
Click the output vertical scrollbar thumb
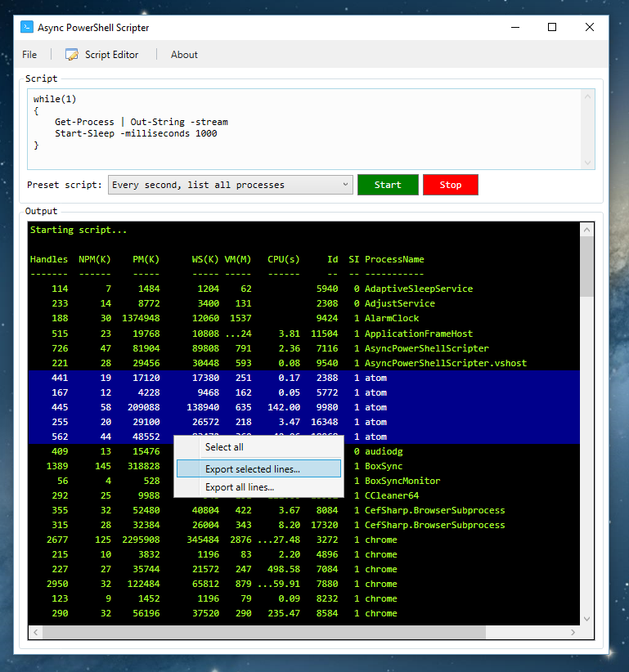tap(586, 266)
